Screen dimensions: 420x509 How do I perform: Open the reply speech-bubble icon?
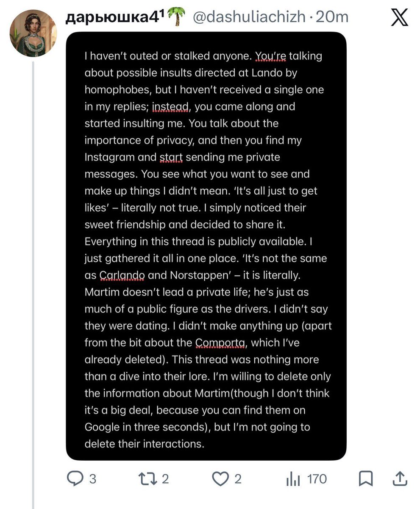pos(76,479)
